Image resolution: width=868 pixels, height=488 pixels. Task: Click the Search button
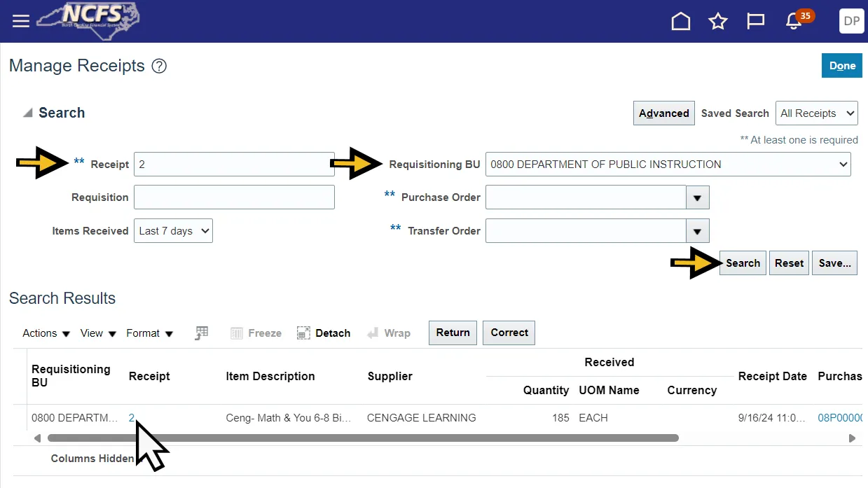click(x=743, y=263)
